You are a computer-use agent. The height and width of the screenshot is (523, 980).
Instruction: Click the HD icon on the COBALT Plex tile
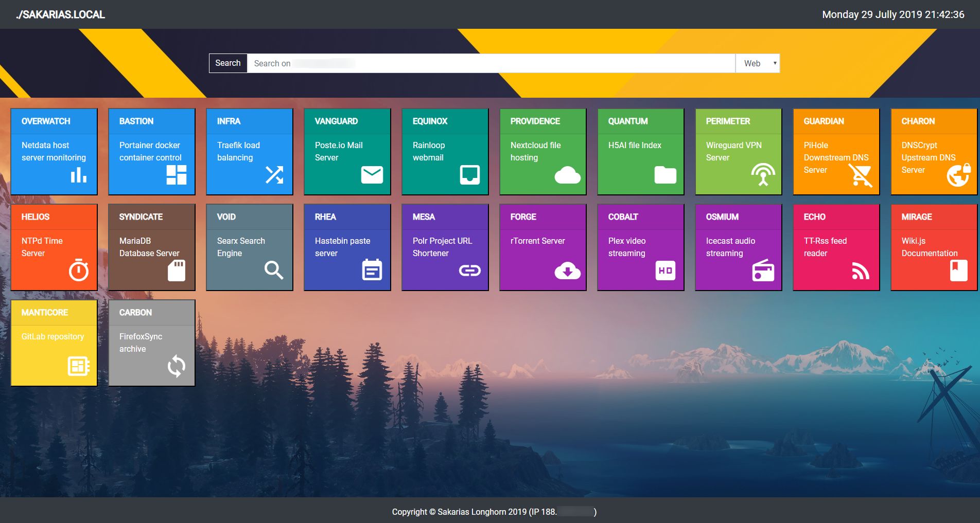point(666,270)
